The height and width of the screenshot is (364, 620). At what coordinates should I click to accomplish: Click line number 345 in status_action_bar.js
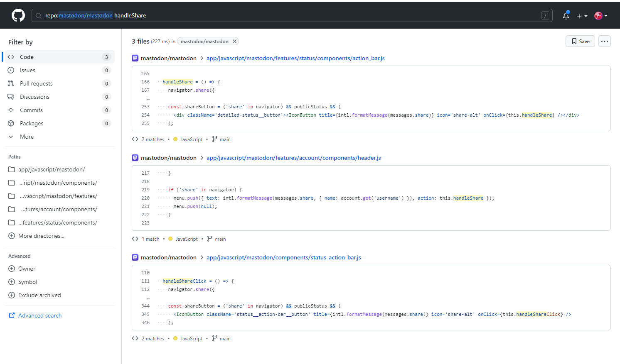pos(145,314)
